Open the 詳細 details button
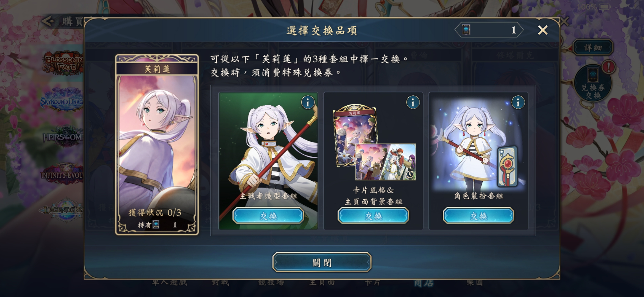Image resolution: width=644 pixels, height=297 pixels. click(593, 48)
